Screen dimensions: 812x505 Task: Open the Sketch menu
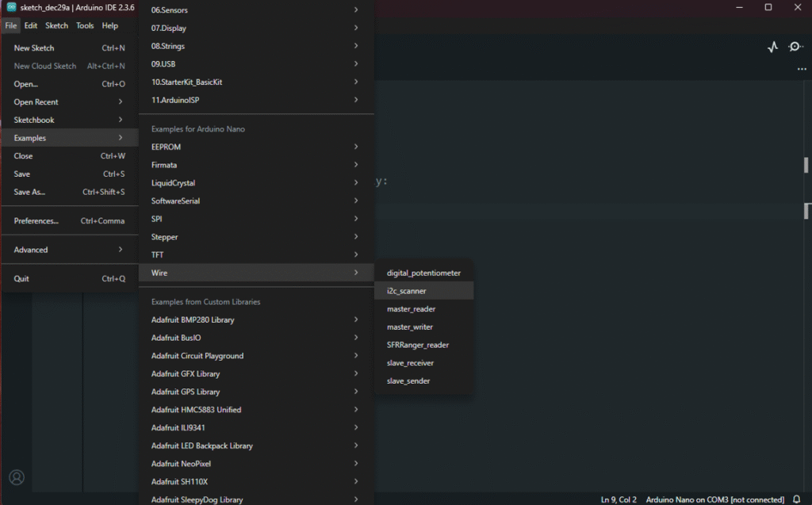[56, 25]
